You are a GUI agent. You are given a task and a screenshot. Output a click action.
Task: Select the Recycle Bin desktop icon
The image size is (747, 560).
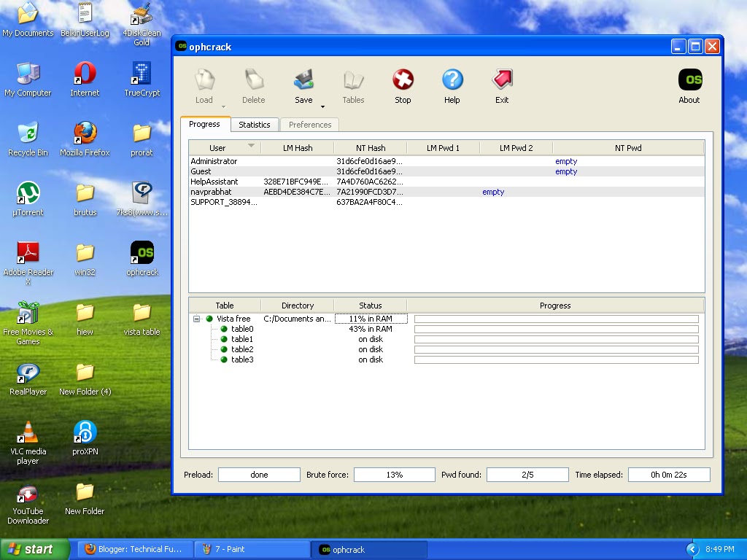pos(28,139)
